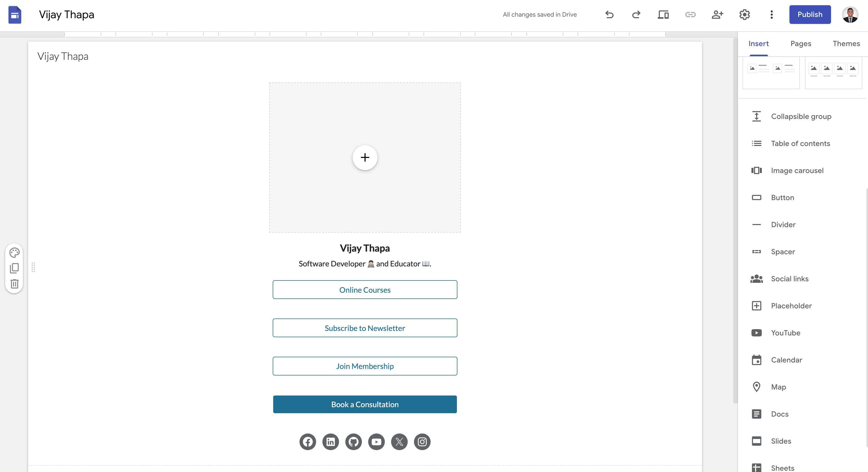Click the X social icon
868x472 pixels.
coord(399,442)
